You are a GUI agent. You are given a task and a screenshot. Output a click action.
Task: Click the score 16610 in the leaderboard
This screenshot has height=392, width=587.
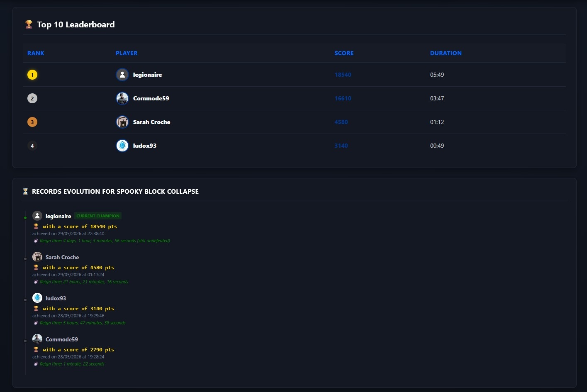(343, 98)
